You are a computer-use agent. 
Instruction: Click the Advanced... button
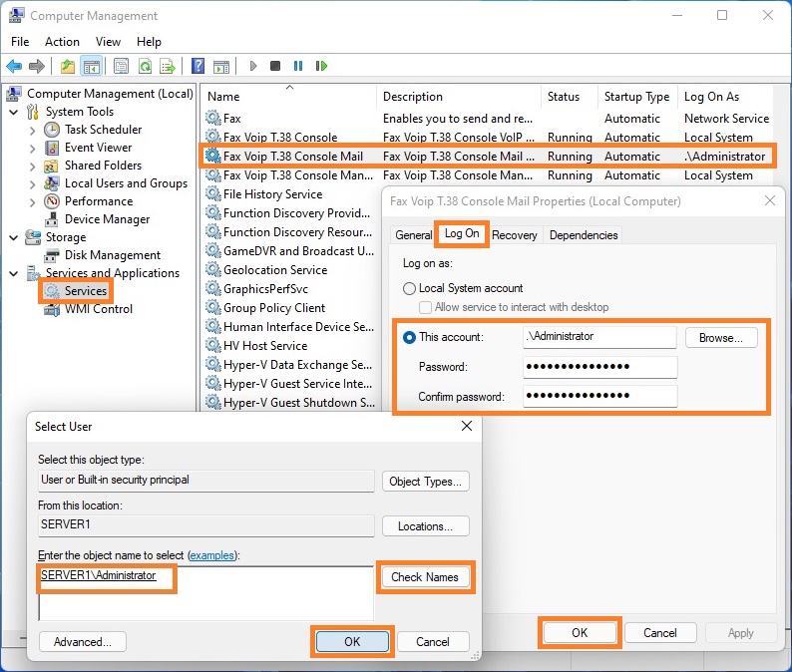tap(83, 642)
